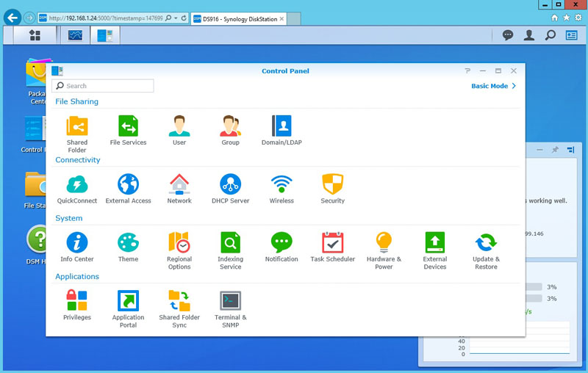Open Control Panel help question mark
This screenshot has height=373, width=588.
[467, 70]
